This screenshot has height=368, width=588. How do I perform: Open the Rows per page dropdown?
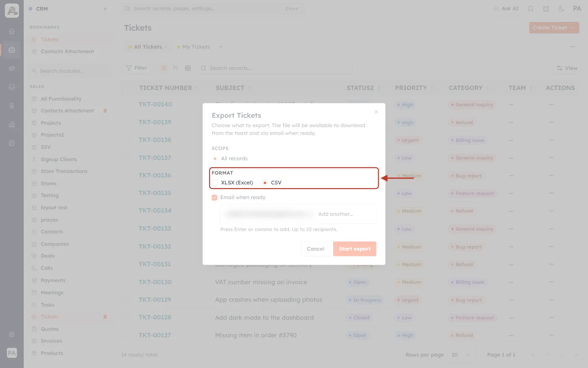[461, 355]
